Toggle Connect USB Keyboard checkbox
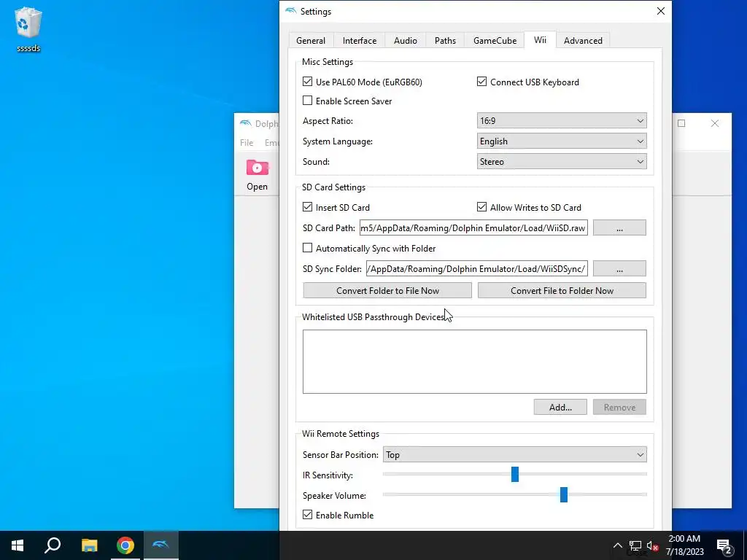Screen dimensions: 747x560 click(x=481, y=82)
